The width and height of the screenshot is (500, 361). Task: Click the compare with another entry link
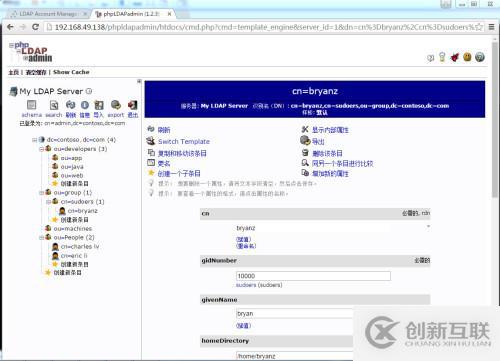(x=342, y=163)
